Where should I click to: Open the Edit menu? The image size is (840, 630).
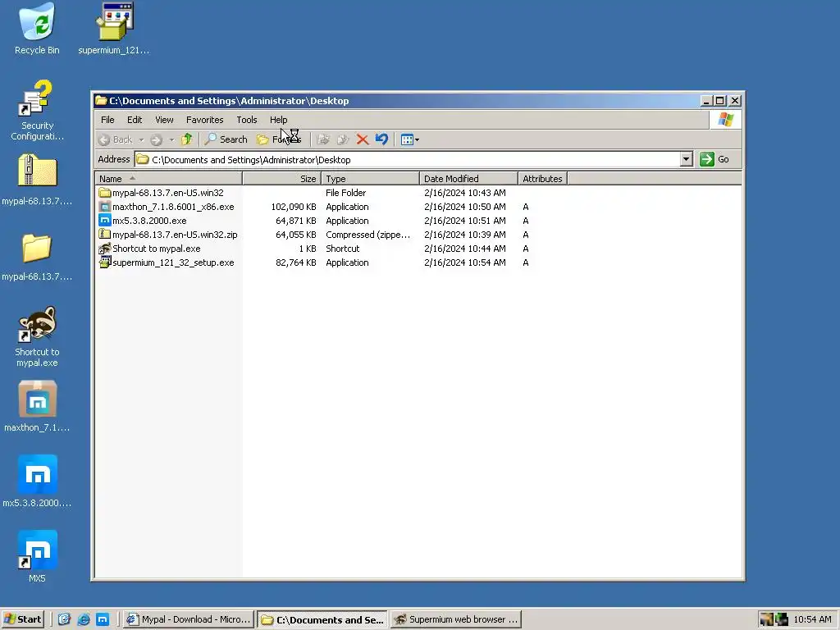[135, 120]
